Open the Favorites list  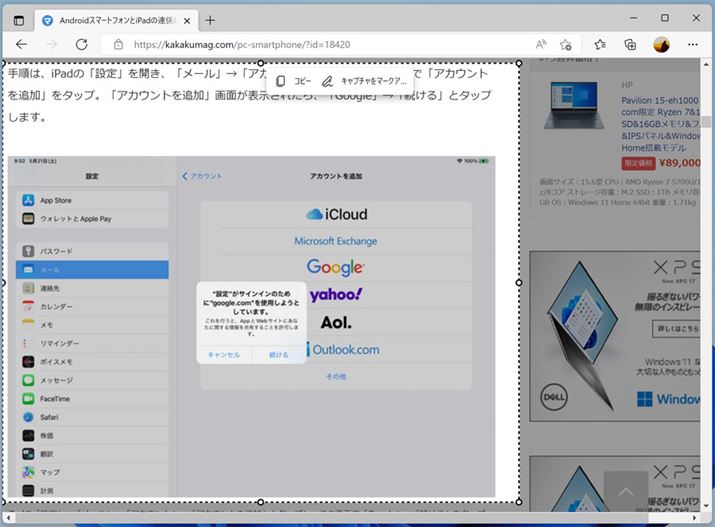coord(600,44)
